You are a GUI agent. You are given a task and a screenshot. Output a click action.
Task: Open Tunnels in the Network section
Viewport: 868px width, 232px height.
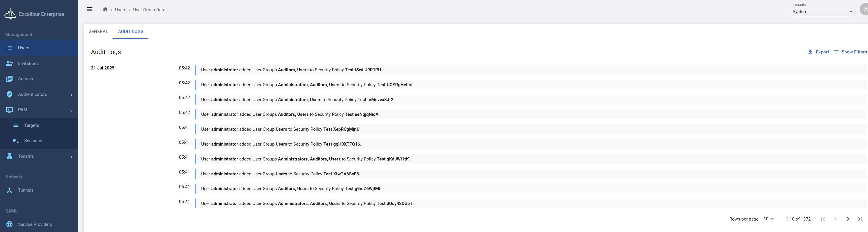tap(39, 190)
